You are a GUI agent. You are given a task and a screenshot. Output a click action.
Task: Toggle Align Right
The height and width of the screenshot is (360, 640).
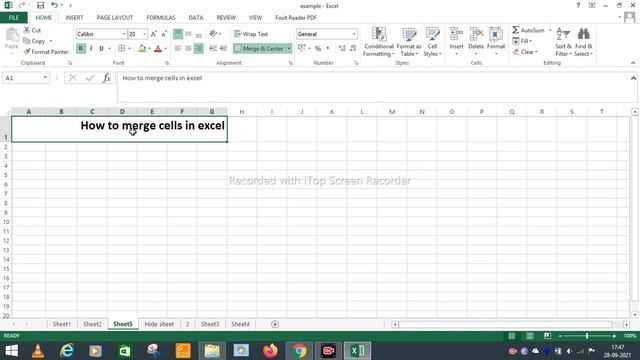(x=198, y=48)
